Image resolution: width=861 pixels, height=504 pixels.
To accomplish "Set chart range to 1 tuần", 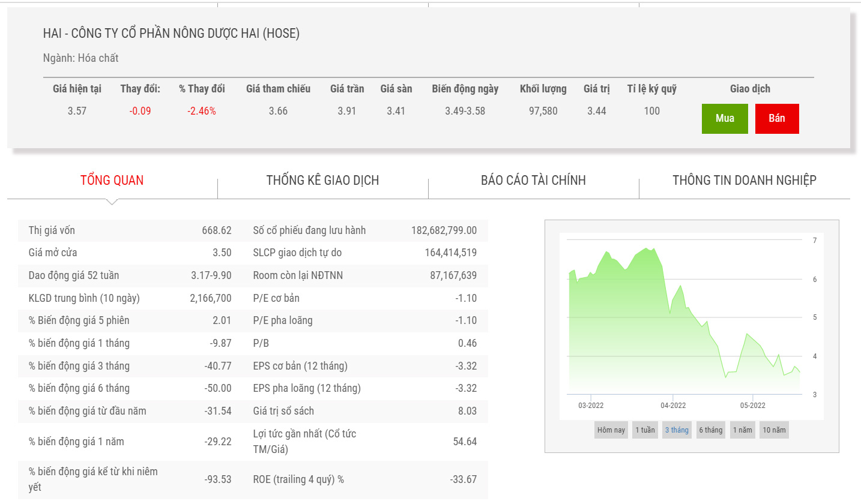I will [645, 430].
